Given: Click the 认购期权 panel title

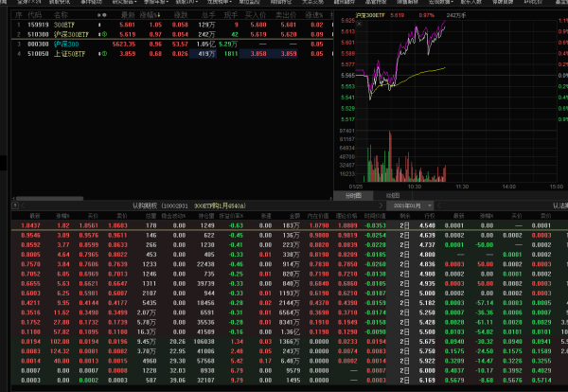Looking at the screenshot, I should coord(144,205).
